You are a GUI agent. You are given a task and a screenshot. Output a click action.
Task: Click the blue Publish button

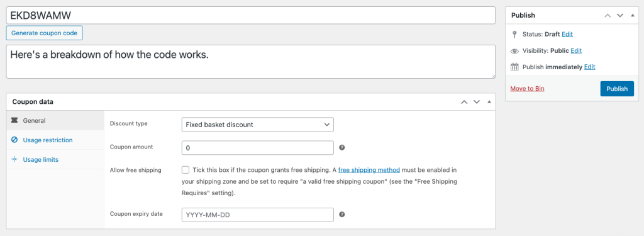[x=617, y=89]
